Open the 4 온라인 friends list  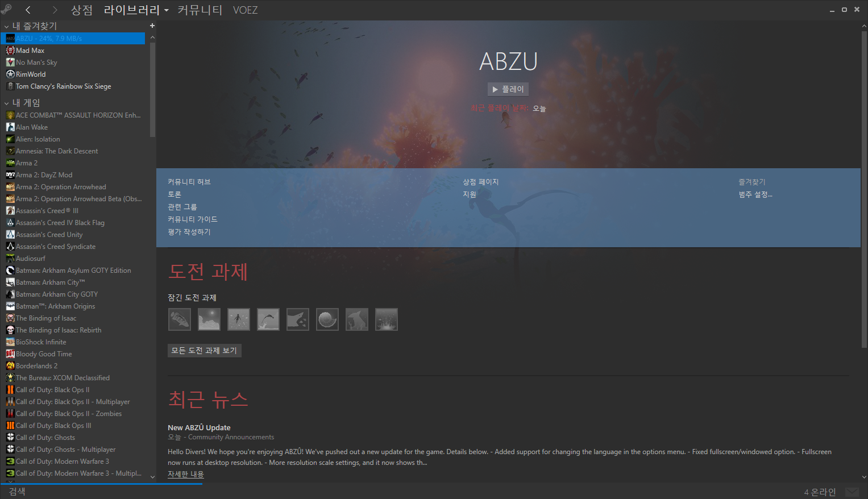820,492
